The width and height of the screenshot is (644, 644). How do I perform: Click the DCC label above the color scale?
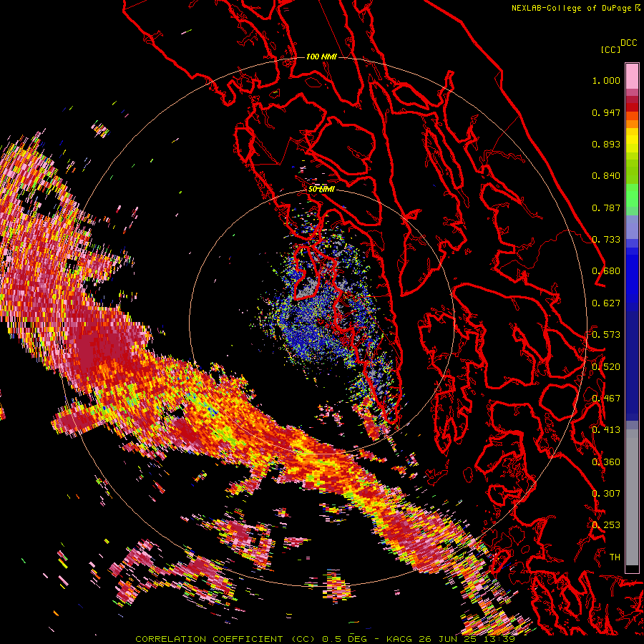tap(629, 43)
